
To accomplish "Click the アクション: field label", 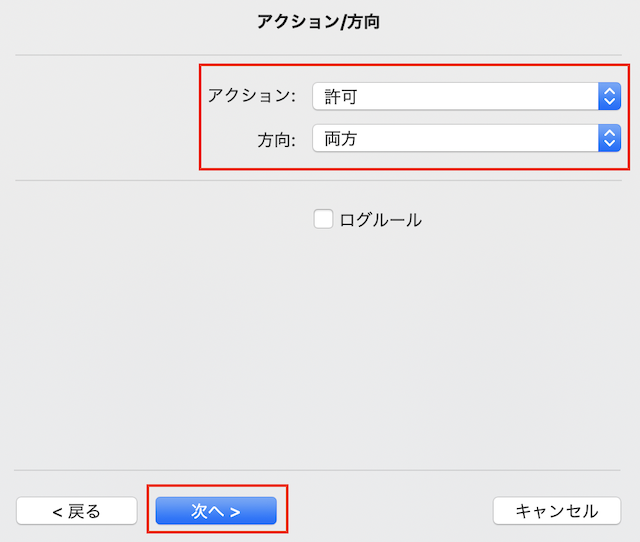I will [x=252, y=96].
